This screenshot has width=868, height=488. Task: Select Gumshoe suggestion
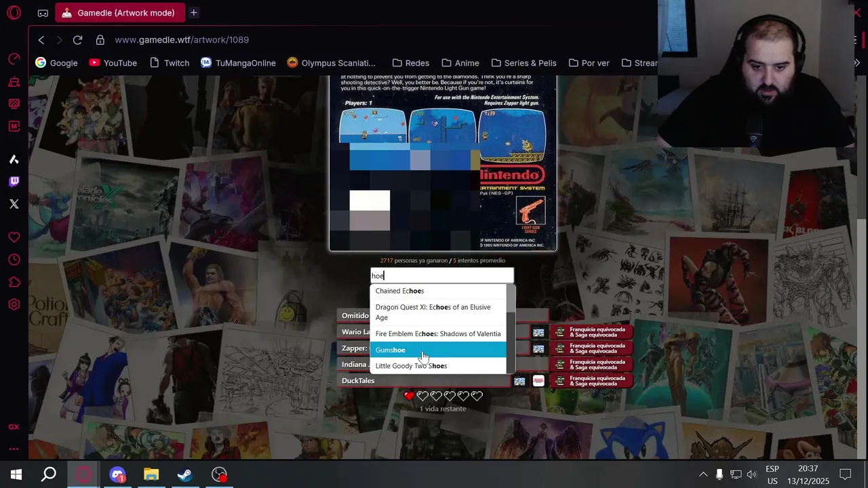point(438,350)
